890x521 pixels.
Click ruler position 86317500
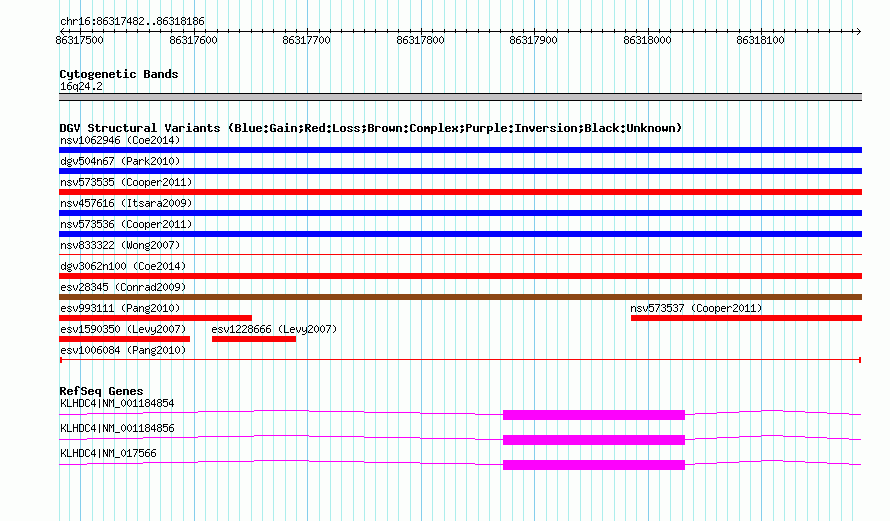(x=79, y=40)
